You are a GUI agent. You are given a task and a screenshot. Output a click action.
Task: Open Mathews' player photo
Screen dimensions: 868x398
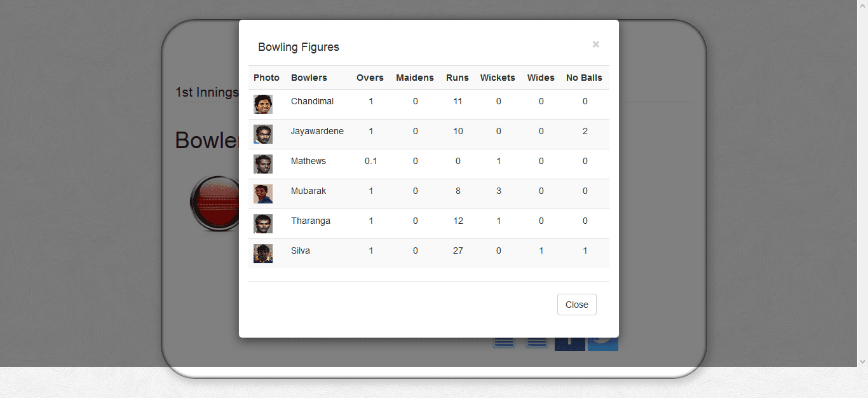(x=263, y=164)
